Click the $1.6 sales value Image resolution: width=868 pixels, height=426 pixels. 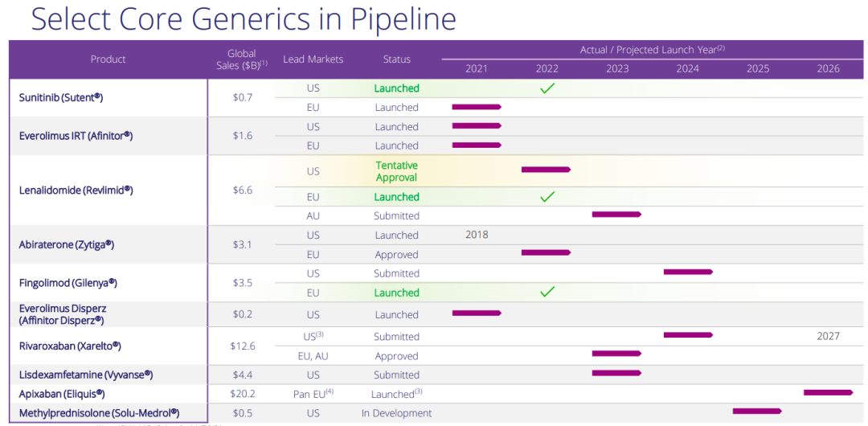point(243,135)
